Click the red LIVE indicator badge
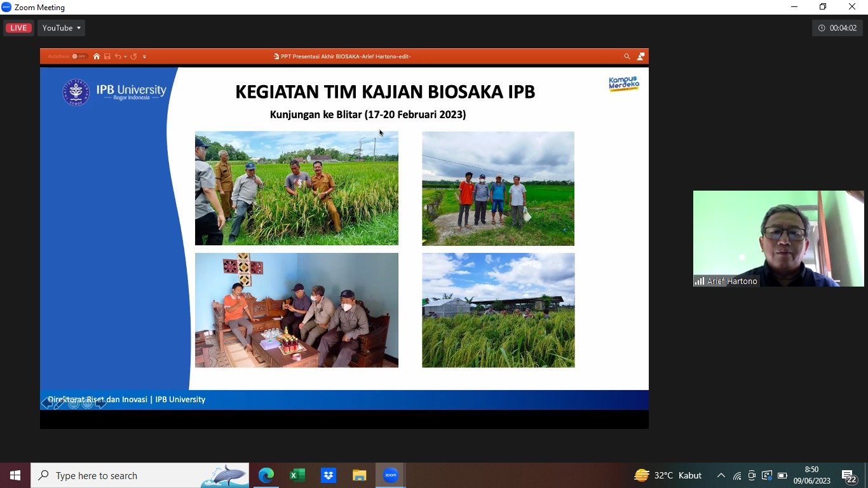868x488 pixels. coord(18,28)
